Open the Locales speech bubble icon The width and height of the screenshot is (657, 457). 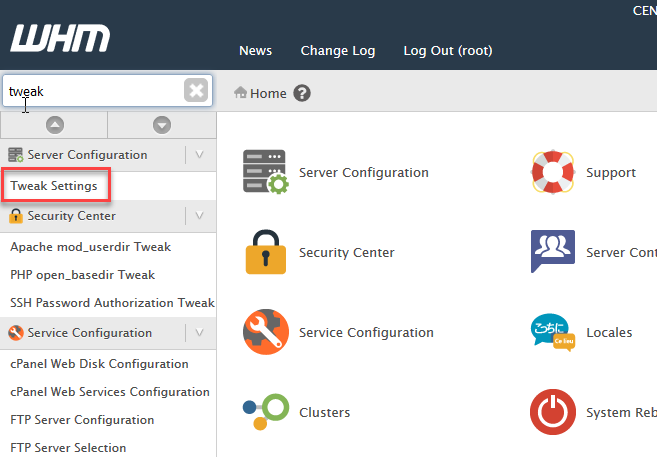552,332
